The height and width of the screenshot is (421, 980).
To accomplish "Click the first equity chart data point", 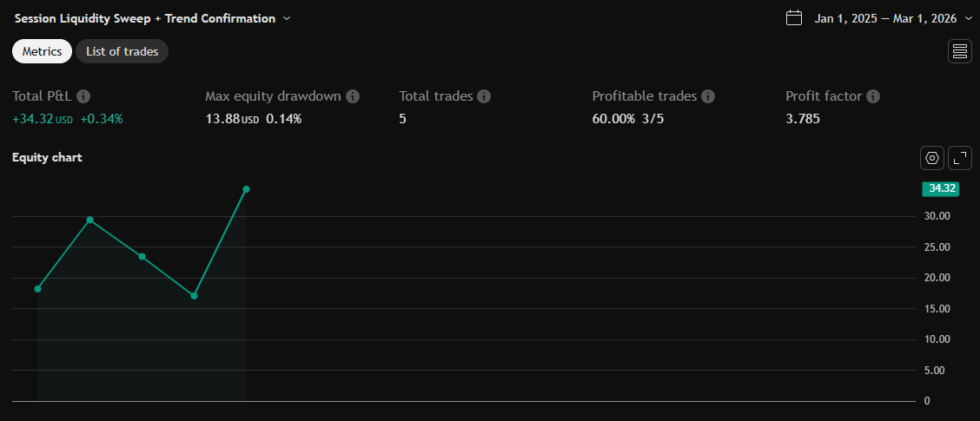I will pyautogui.click(x=37, y=289).
